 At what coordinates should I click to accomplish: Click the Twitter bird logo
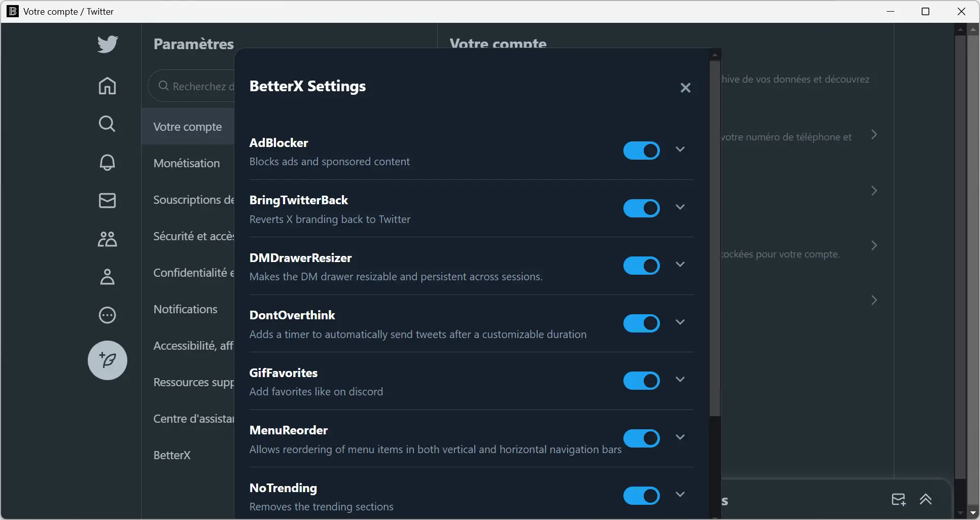[108, 44]
